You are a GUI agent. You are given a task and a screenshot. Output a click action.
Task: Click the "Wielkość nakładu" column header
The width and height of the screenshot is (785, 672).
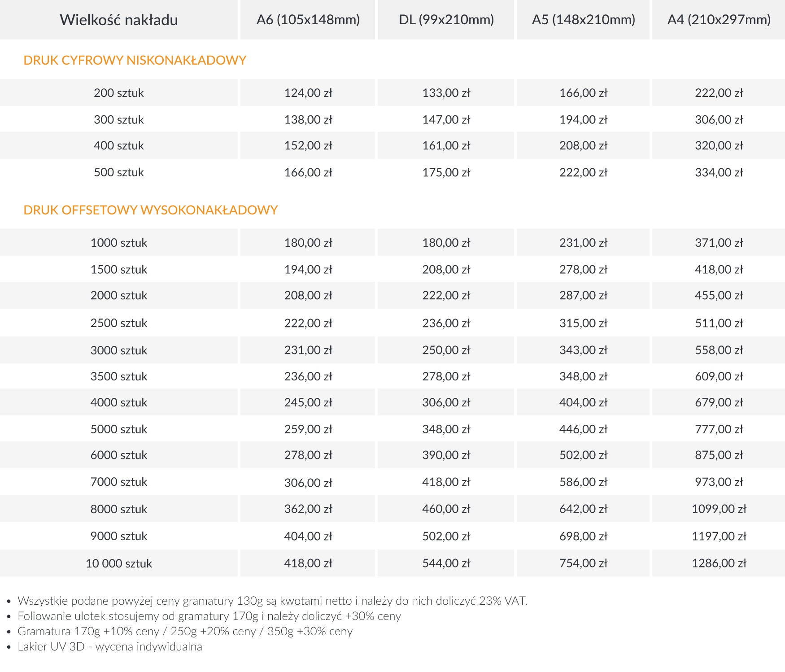click(x=119, y=20)
